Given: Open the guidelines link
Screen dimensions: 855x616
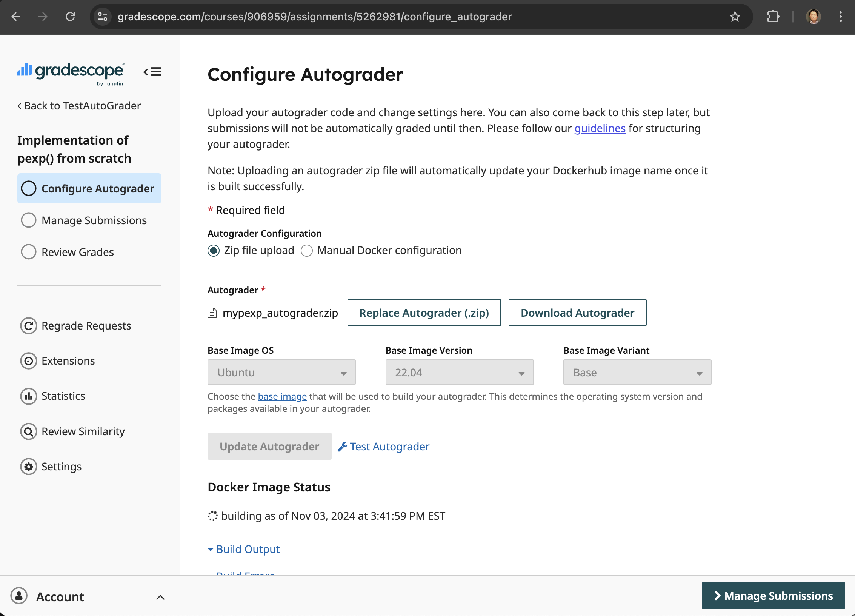Looking at the screenshot, I should (600, 128).
